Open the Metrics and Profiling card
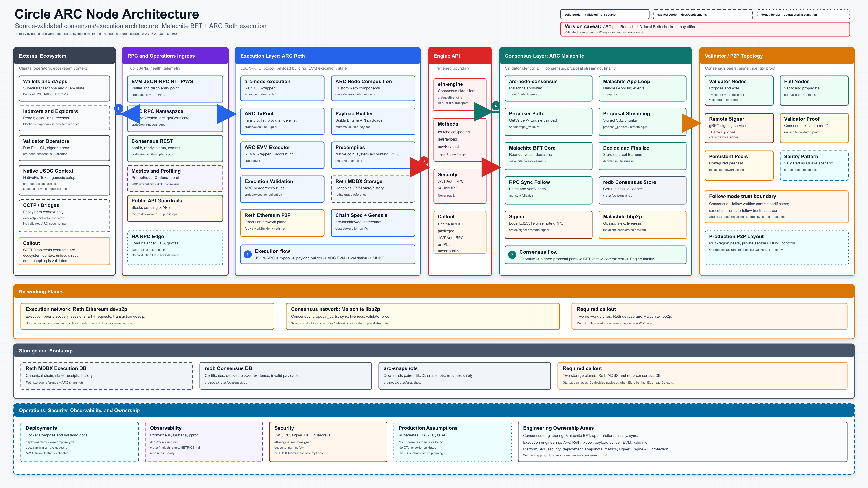Image resolution: width=868 pixels, height=488 pixels. (175, 178)
